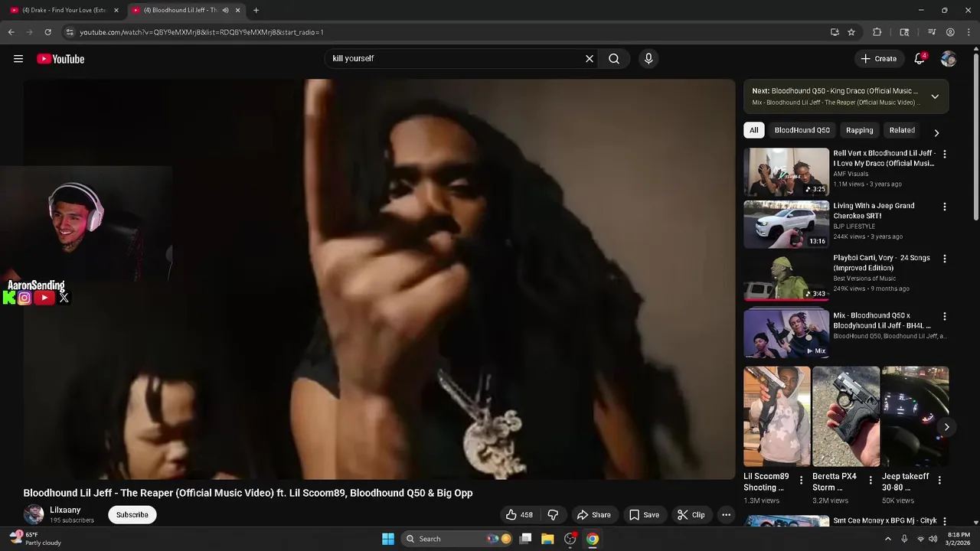Run the search with the magnifier button
Image resolution: width=980 pixels, height=551 pixels.
point(614,59)
